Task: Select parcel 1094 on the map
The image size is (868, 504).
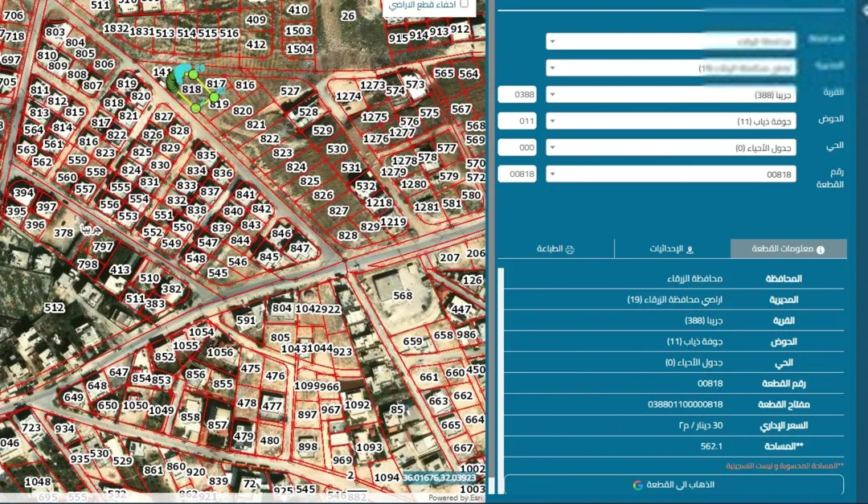Action: [387, 477]
